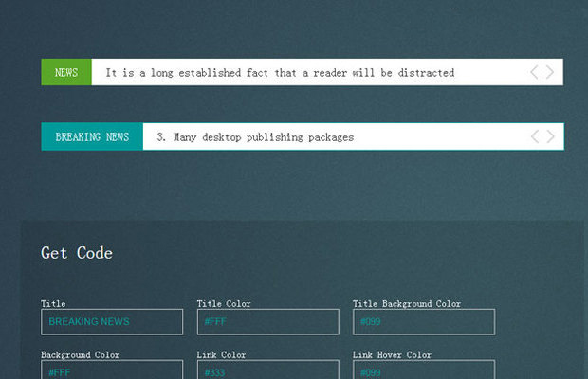
Task: Show previous headline in BREAKING NEWS ticker
Action: point(535,136)
